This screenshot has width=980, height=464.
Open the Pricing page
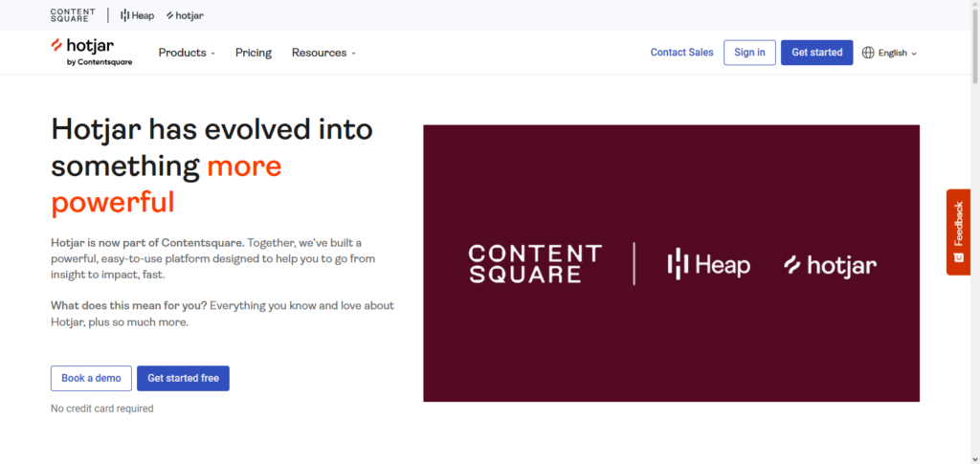click(254, 53)
